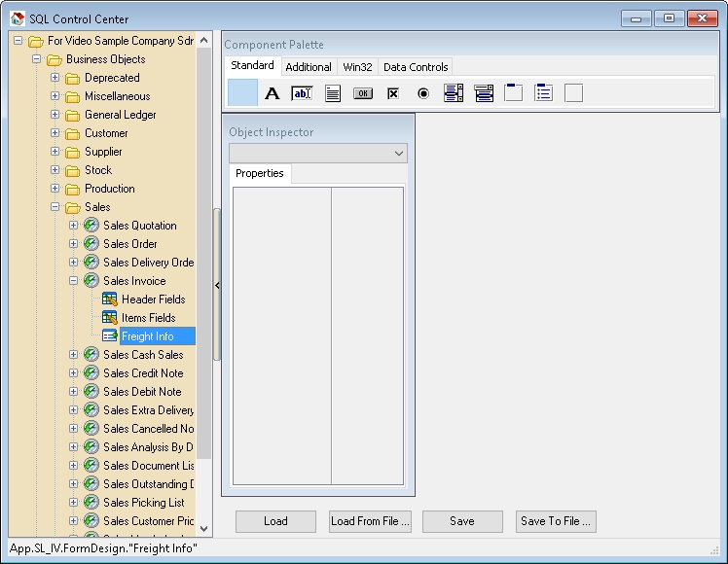Screen dimensions: 728x564
Task: Open the Additional palette tab
Action: [309, 67]
